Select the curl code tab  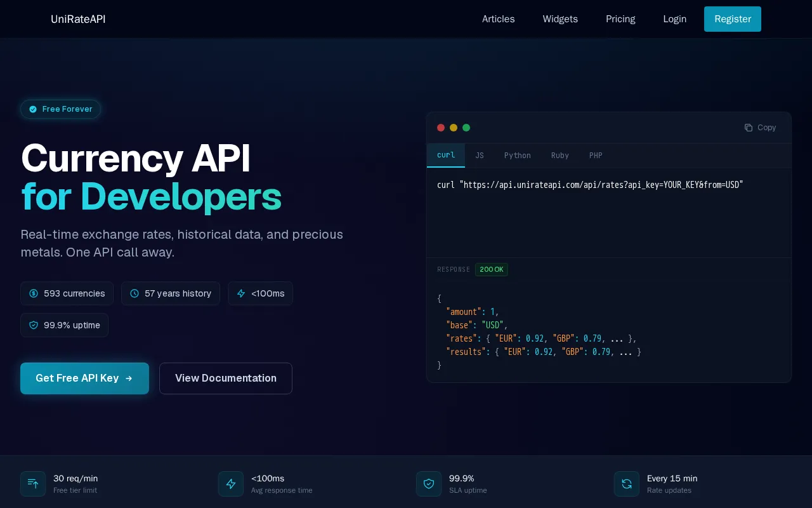coord(446,156)
